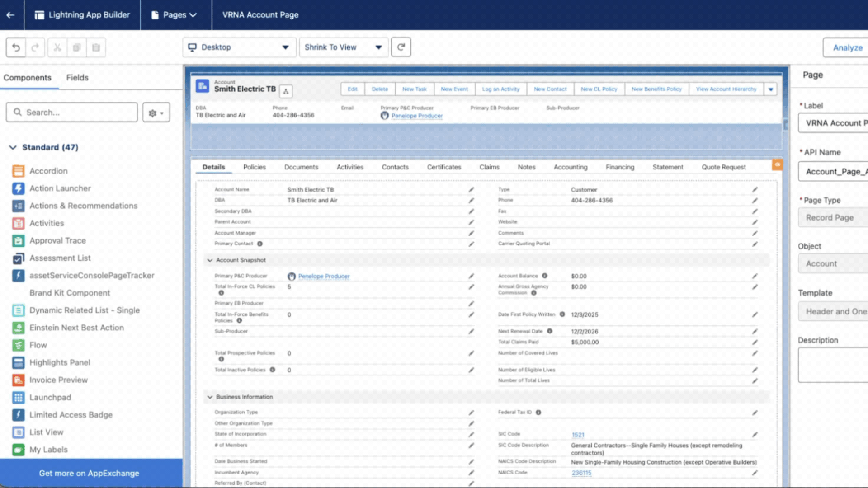The width and height of the screenshot is (868, 488).
Task: Click the edit pencil for Type field
Action: [x=755, y=190]
